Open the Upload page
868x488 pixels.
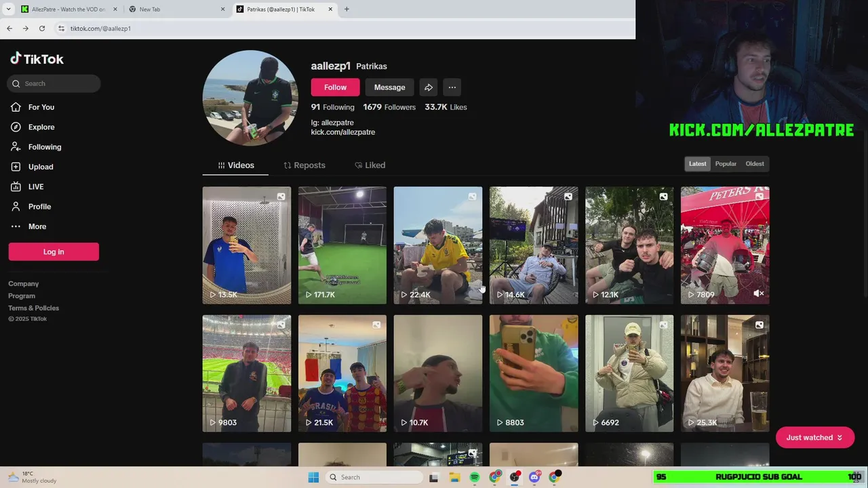pyautogui.click(x=41, y=167)
